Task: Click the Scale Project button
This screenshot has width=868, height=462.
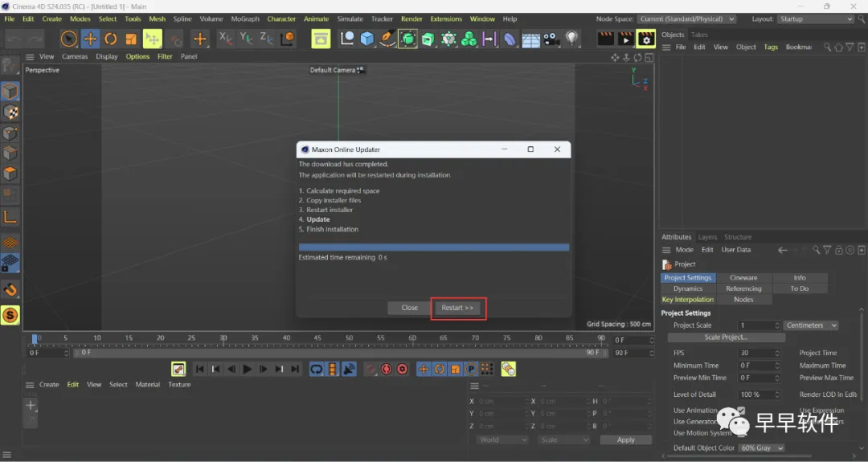Action: tap(726, 337)
